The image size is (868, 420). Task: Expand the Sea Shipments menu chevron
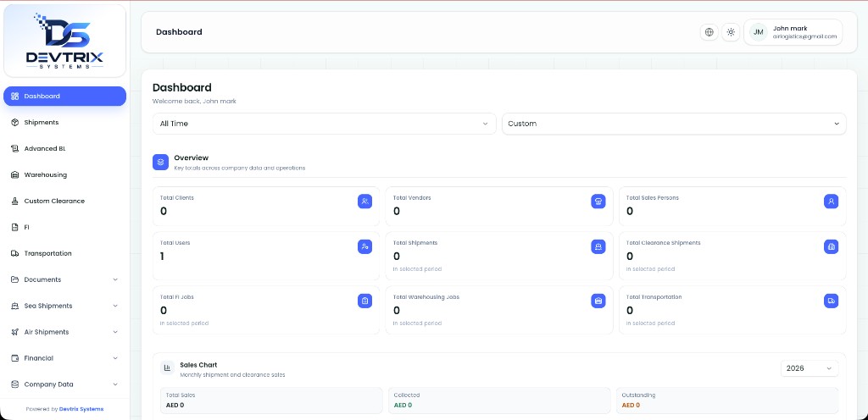115,306
